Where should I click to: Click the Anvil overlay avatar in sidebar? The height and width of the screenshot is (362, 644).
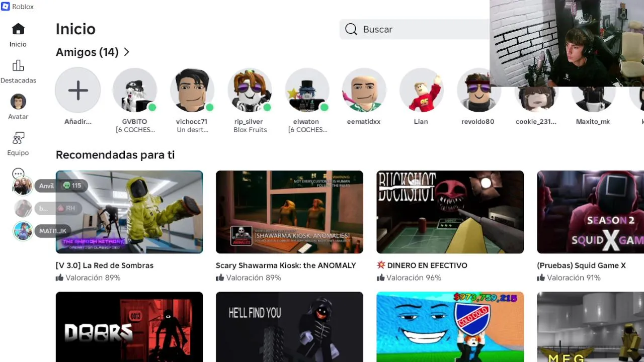coord(23,186)
